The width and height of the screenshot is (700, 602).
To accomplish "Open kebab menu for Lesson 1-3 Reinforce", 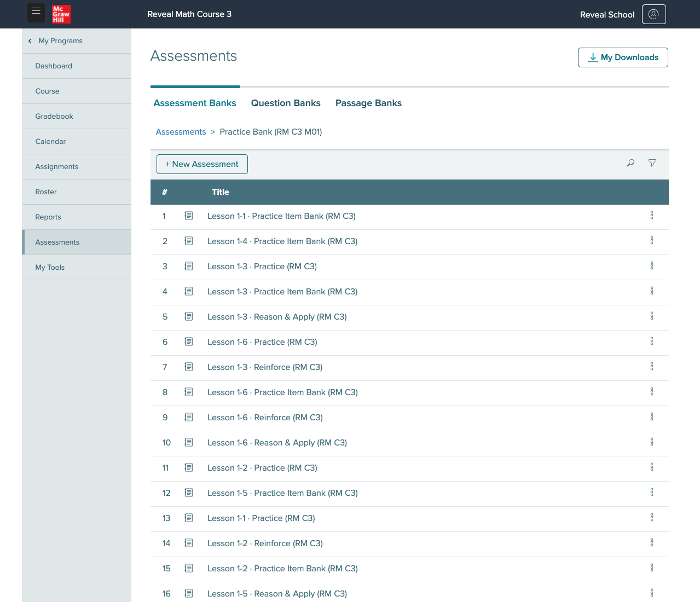I will (x=652, y=367).
